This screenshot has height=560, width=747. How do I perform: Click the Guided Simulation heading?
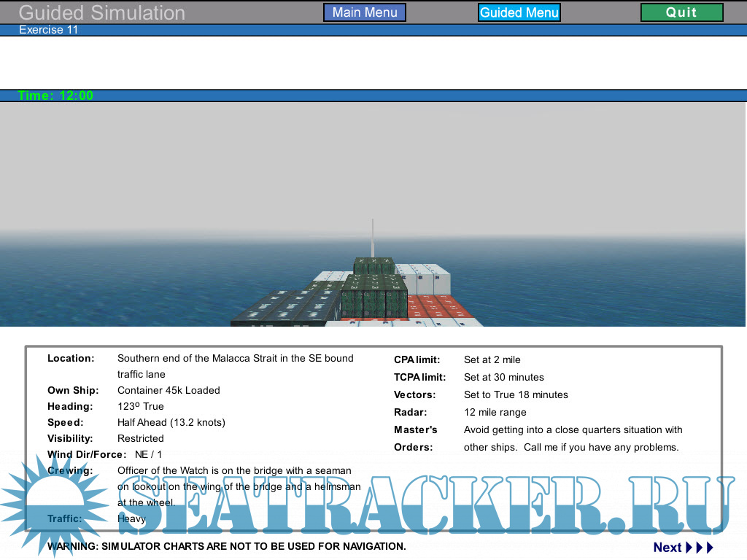101,12
